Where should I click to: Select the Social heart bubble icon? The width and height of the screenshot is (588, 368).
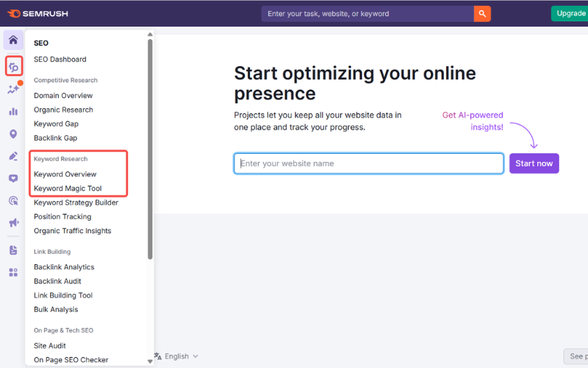[x=13, y=178]
